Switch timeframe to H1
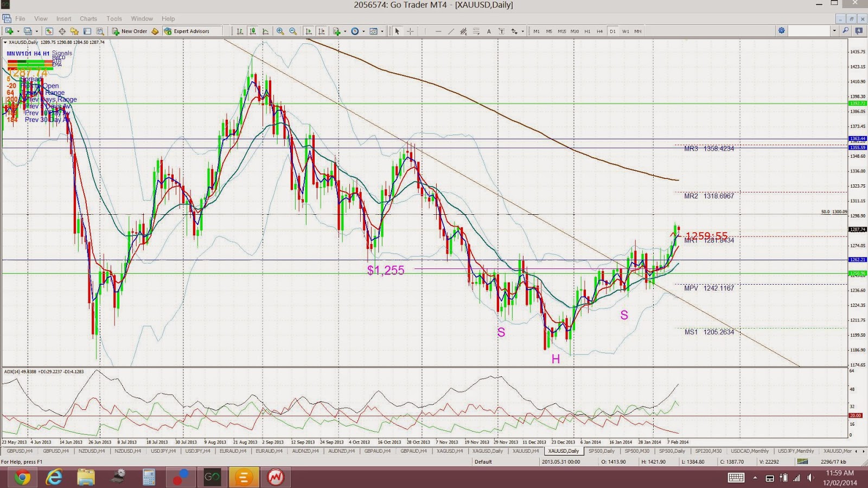The width and height of the screenshot is (868, 488). [588, 31]
